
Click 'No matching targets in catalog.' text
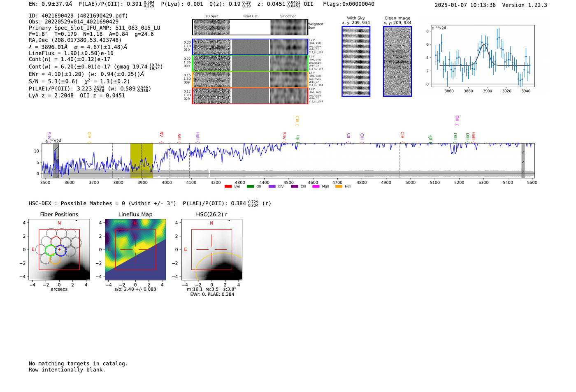tap(78, 364)
